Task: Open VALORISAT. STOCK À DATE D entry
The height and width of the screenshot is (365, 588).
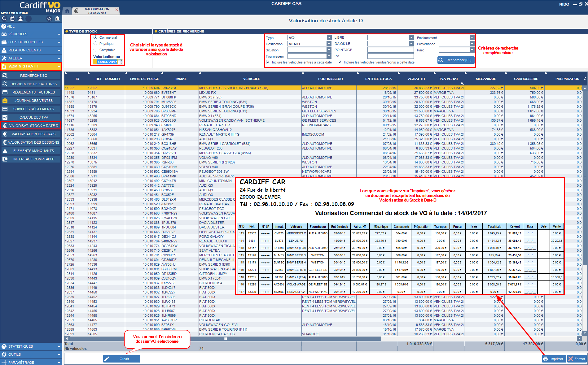Action: (31, 126)
